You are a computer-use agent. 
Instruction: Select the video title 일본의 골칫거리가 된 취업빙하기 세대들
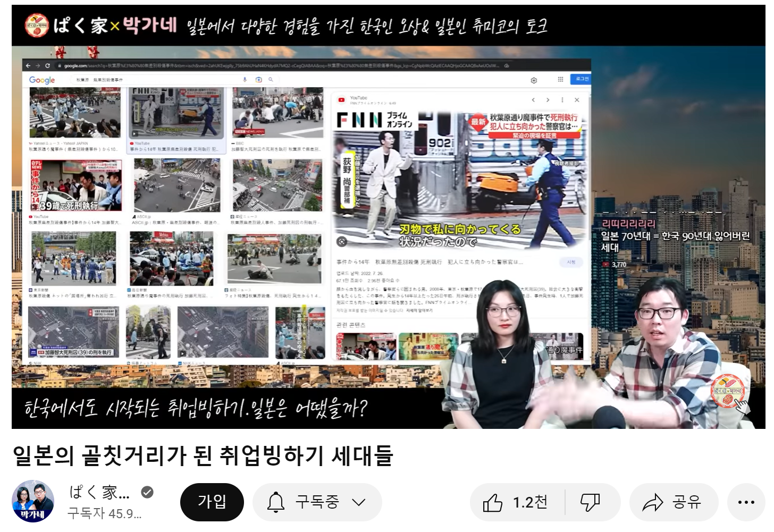pyautogui.click(x=203, y=455)
